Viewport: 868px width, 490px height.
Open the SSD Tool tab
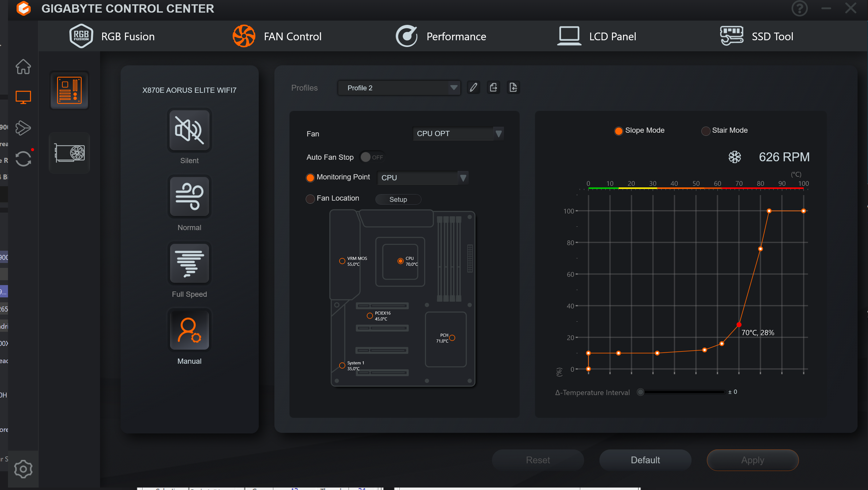757,36
